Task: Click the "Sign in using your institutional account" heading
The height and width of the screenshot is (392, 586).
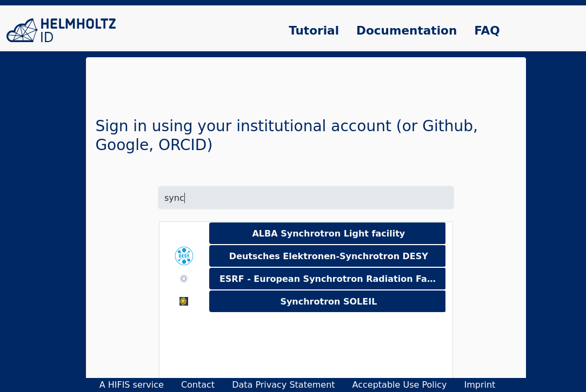Action: (287, 135)
